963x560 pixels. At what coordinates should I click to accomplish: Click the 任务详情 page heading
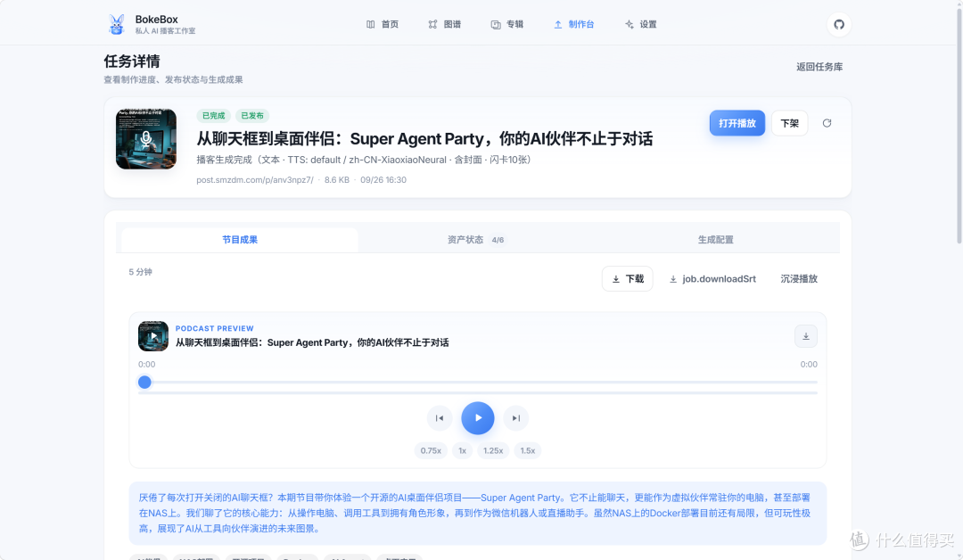click(x=131, y=62)
